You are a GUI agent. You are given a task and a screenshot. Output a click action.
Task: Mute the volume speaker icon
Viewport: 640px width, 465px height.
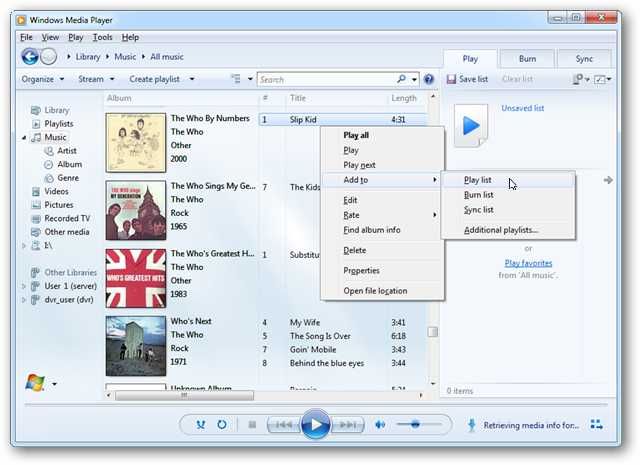coord(380,425)
